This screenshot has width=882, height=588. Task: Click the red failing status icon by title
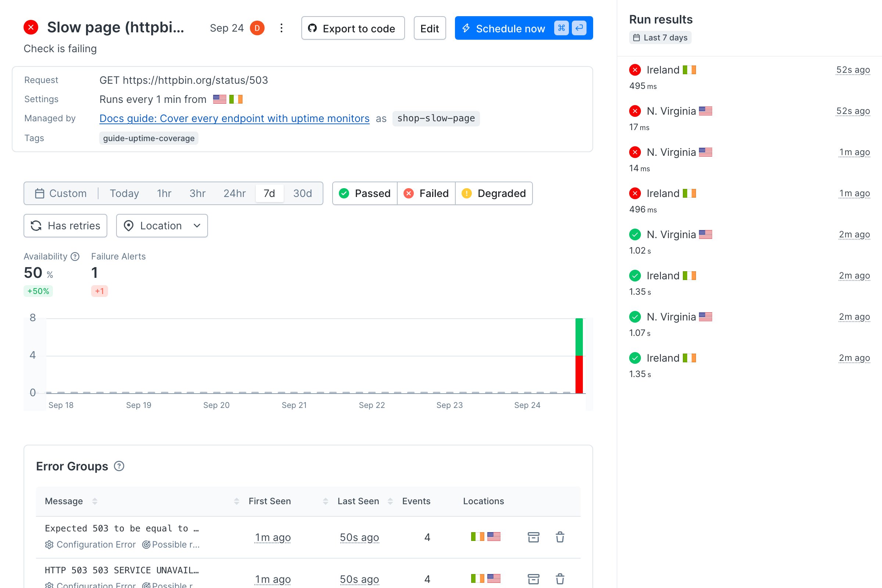tap(31, 27)
